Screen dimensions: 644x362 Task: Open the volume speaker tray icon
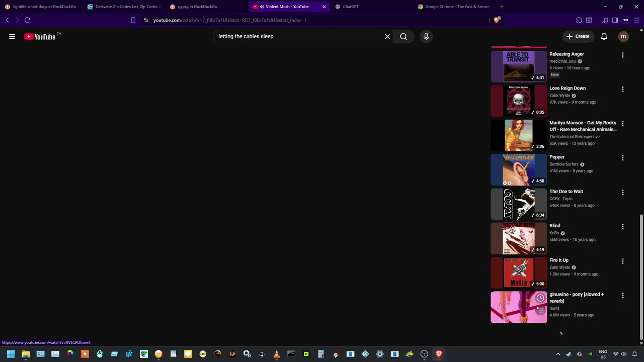pyautogui.click(x=624, y=354)
